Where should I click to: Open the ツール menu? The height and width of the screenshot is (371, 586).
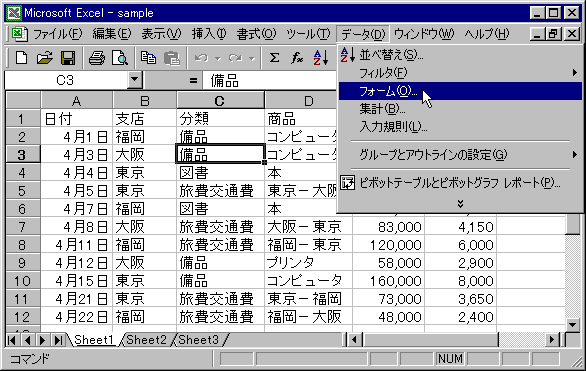(x=308, y=34)
